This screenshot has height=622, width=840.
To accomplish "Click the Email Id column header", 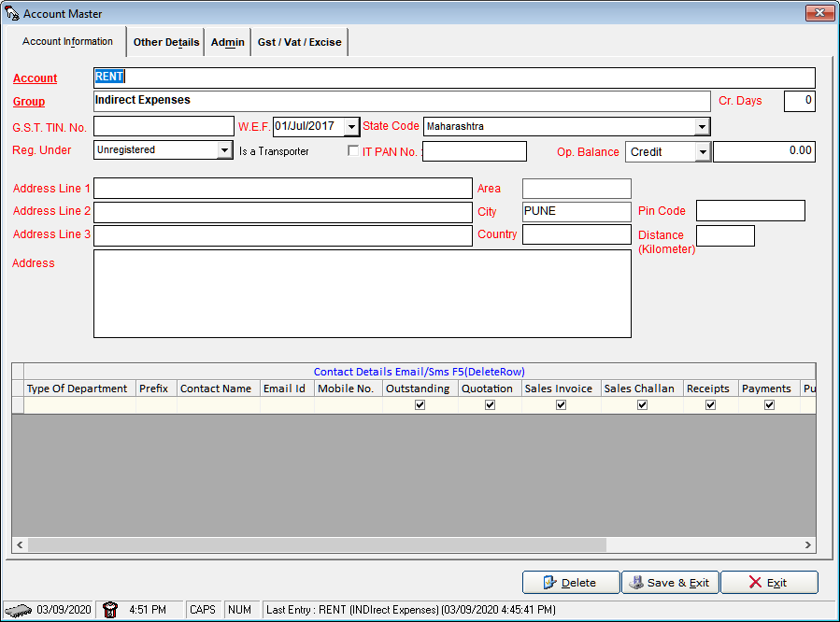I will [x=287, y=389].
